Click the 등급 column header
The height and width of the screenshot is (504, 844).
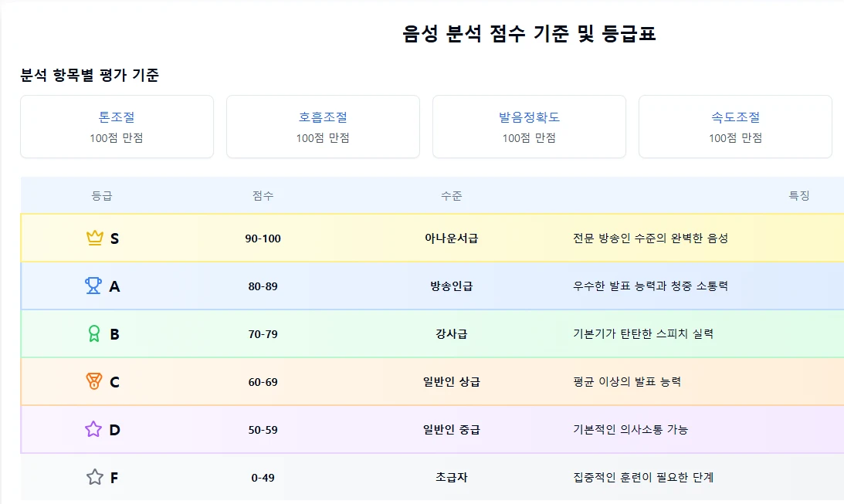tap(102, 196)
